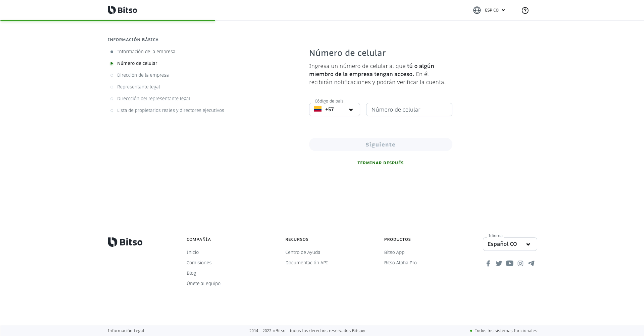Click TERMINAR DESPUÉS link
The image size is (644, 336).
pos(381,163)
